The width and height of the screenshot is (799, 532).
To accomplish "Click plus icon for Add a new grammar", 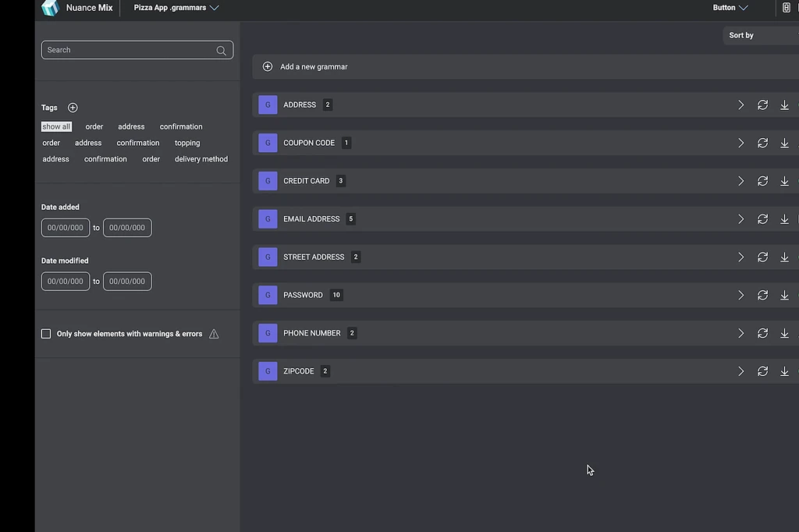I will click(268, 67).
